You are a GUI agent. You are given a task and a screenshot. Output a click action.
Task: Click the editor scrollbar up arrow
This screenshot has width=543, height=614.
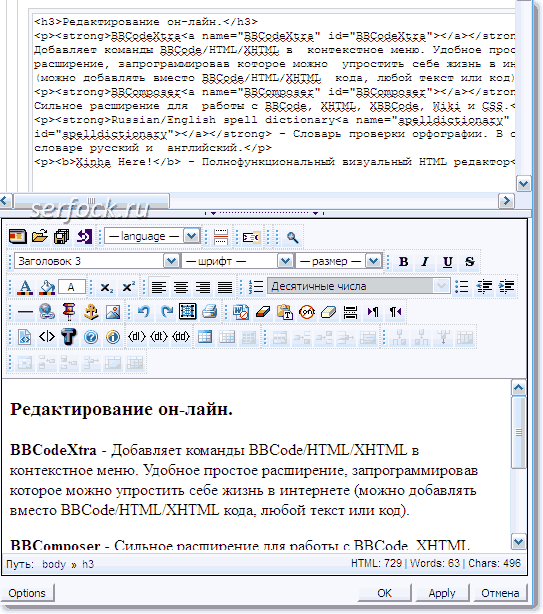click(519, 388)
